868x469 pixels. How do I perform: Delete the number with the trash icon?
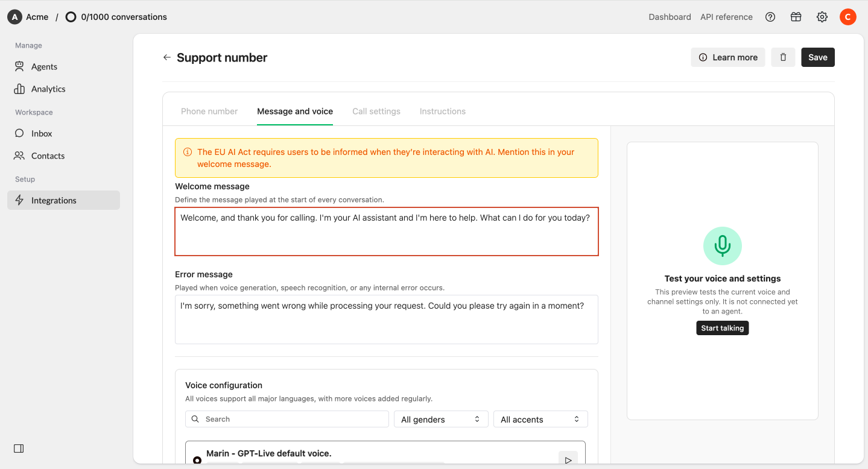[783, 57]
